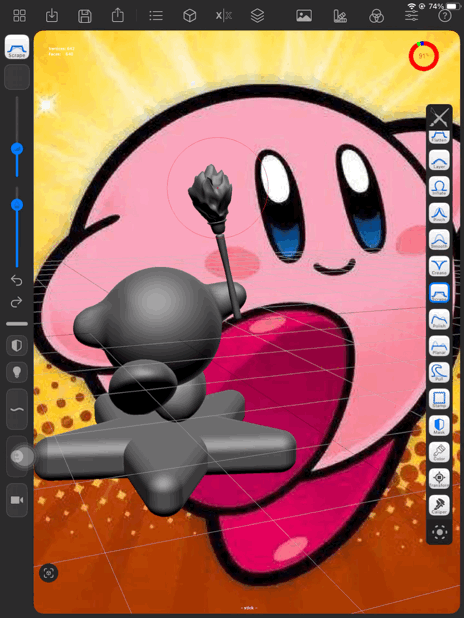Open the objects list icon

coord(156,16)
